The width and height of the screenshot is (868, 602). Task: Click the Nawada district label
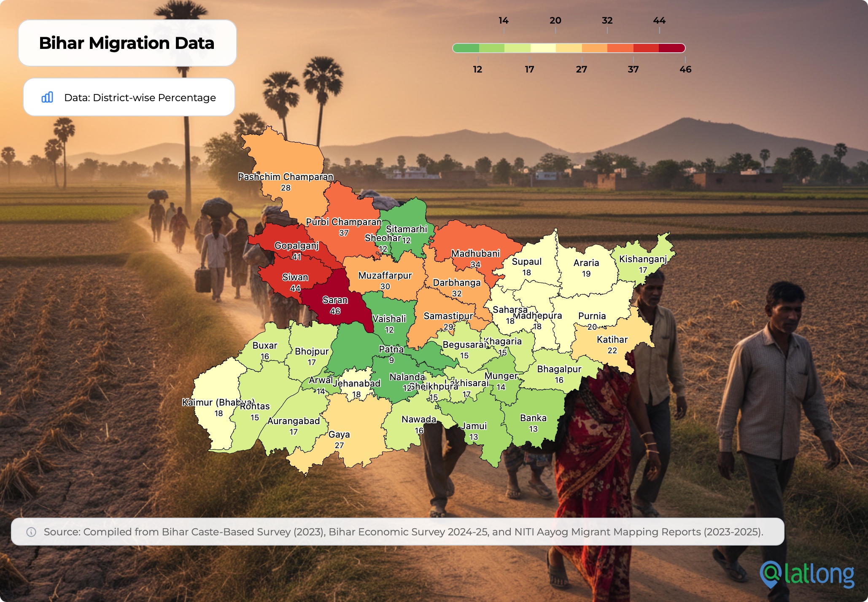click(x=419, y=419)
